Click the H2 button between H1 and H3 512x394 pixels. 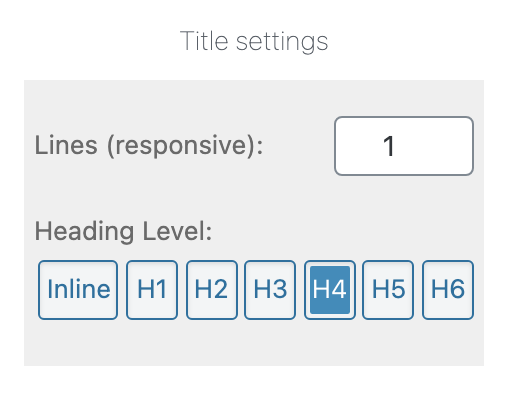click(212, 290)
